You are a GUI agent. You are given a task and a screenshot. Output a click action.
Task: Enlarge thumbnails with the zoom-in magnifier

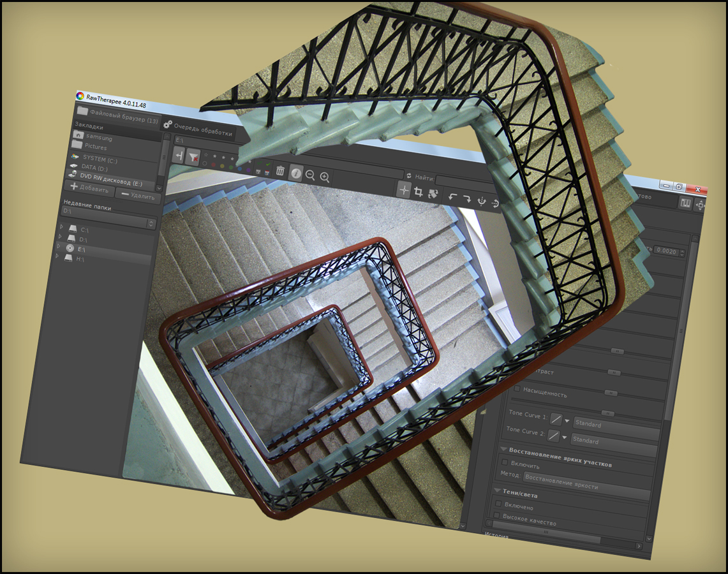point(325,177)
